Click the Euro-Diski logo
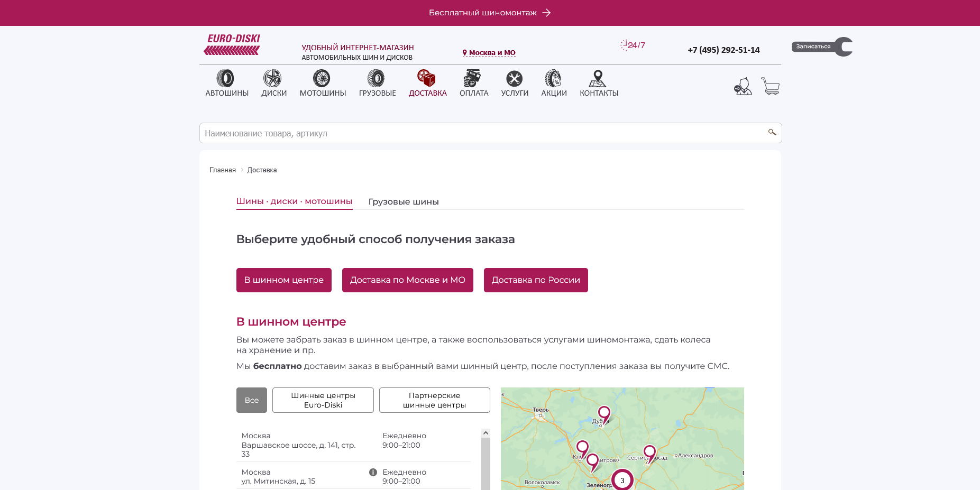 pyautogui.click(x=232, y=44)
